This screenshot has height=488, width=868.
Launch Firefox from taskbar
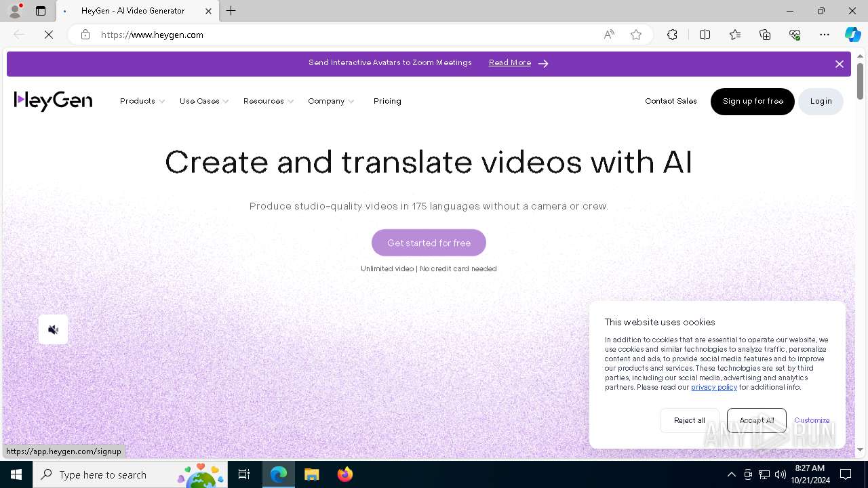tap(344, 474)
